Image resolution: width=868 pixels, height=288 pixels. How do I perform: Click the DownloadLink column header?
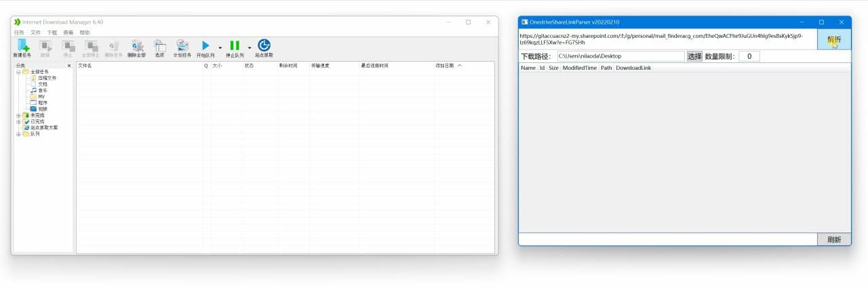point(633,68)
